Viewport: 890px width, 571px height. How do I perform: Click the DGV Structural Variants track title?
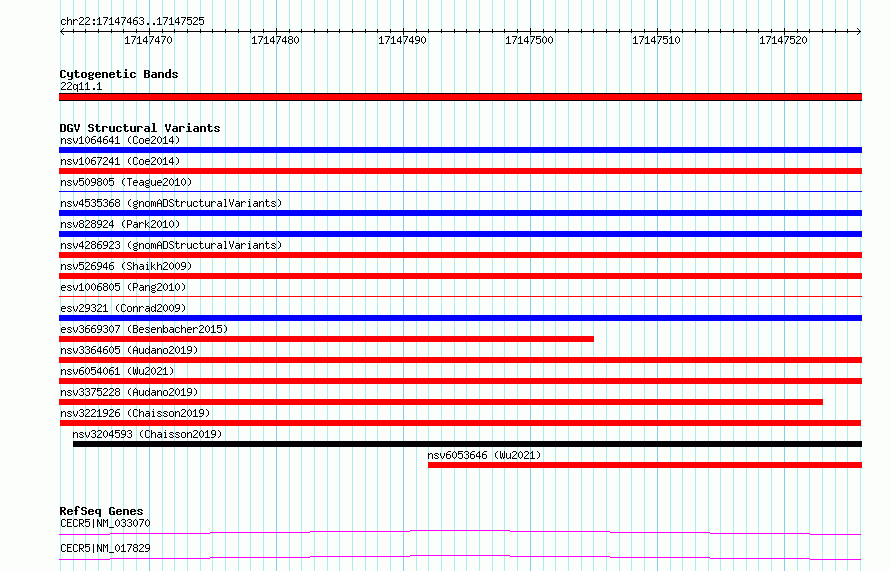pos(140,128)
